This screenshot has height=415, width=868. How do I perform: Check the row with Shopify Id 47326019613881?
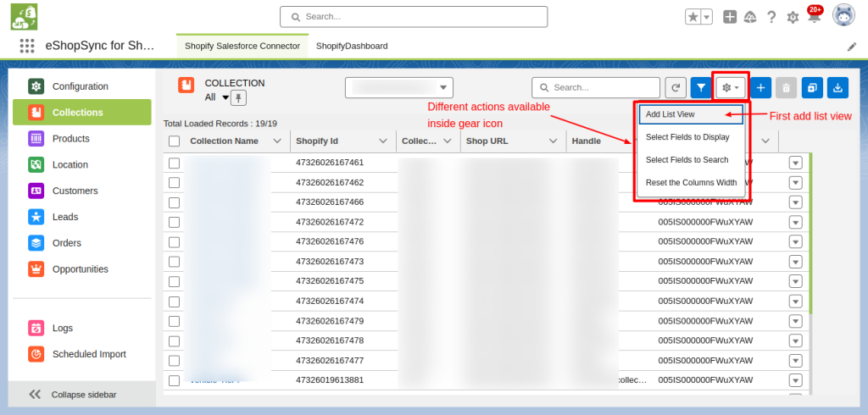175,380
